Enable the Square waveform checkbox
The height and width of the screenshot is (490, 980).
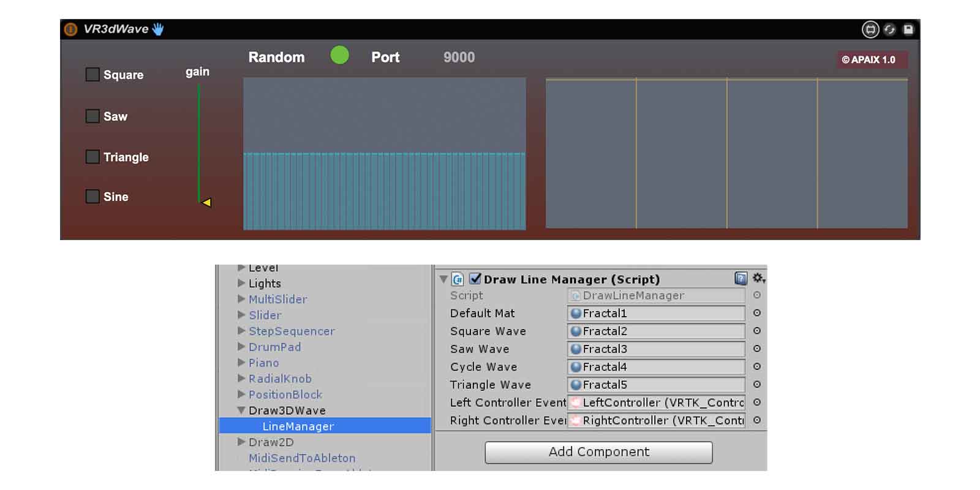(92, 75)
